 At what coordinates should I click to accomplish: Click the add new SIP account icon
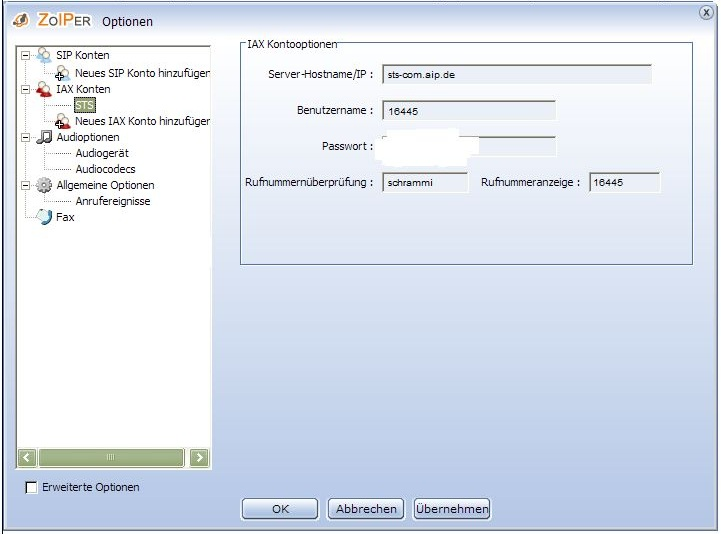click(63, 73)
